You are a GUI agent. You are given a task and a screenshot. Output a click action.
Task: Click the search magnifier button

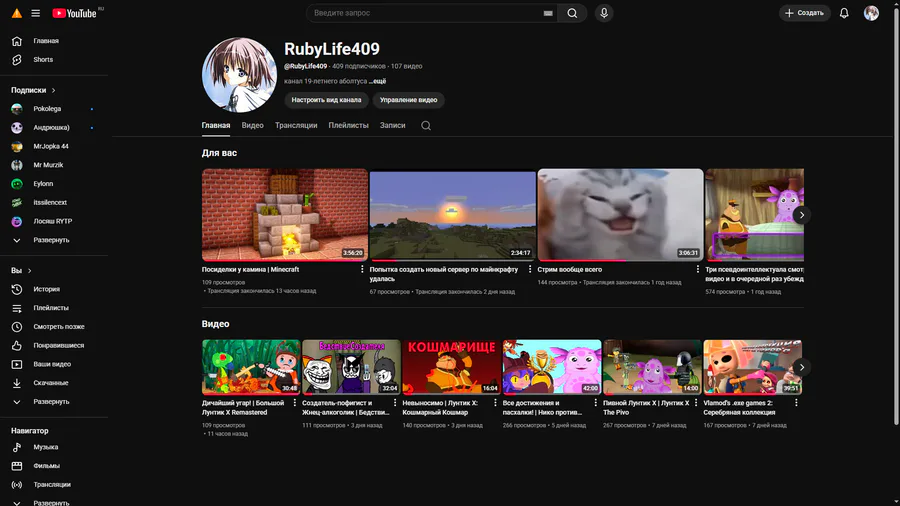pyautogui.click(x=572, y=13)
